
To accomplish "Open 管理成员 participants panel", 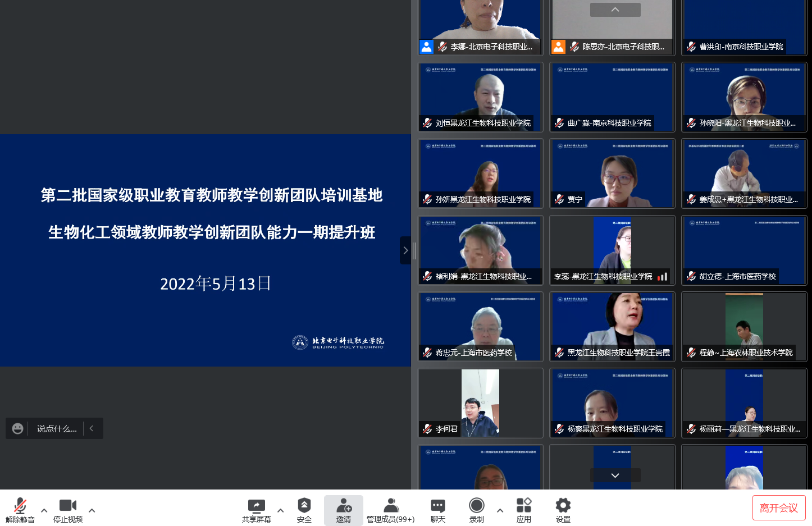I will 391,510.
